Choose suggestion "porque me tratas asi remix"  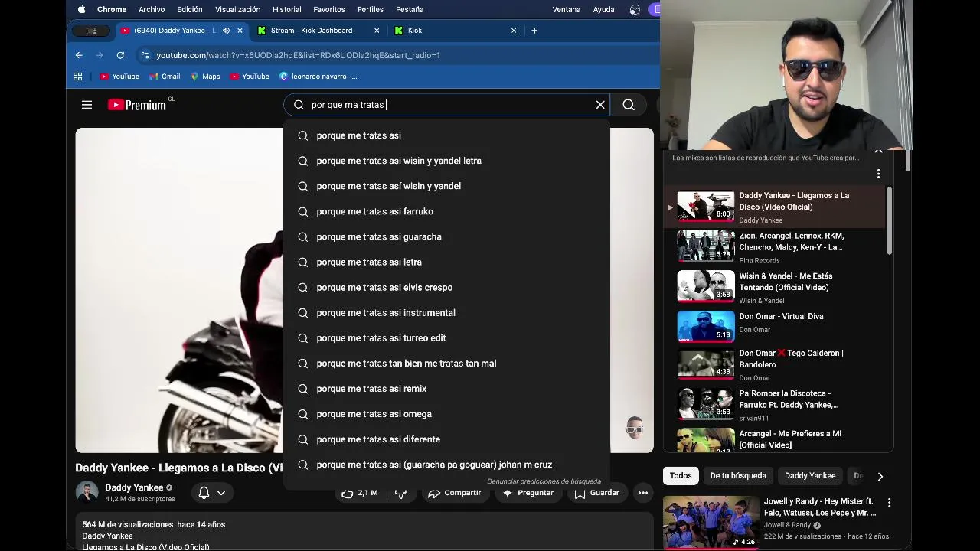[x=446, y=389]
